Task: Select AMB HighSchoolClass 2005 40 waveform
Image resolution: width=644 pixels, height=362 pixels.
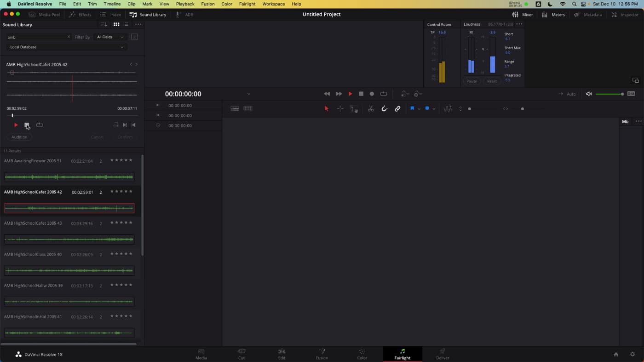Action: [x=69, y=271]
